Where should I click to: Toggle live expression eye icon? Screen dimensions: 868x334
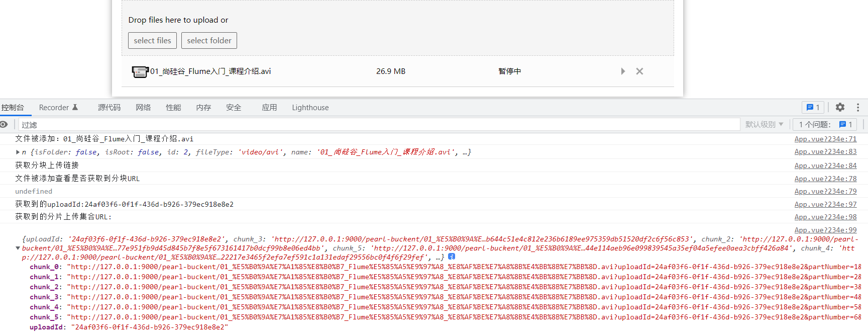tap(4, 124)
